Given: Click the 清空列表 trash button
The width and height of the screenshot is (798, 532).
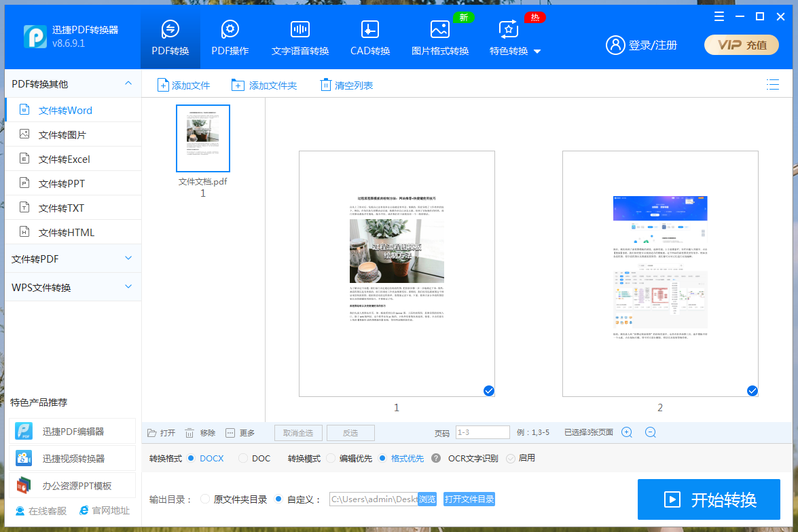Looking at the screenshot, I should pyautogui.click(x=346, y=85).
